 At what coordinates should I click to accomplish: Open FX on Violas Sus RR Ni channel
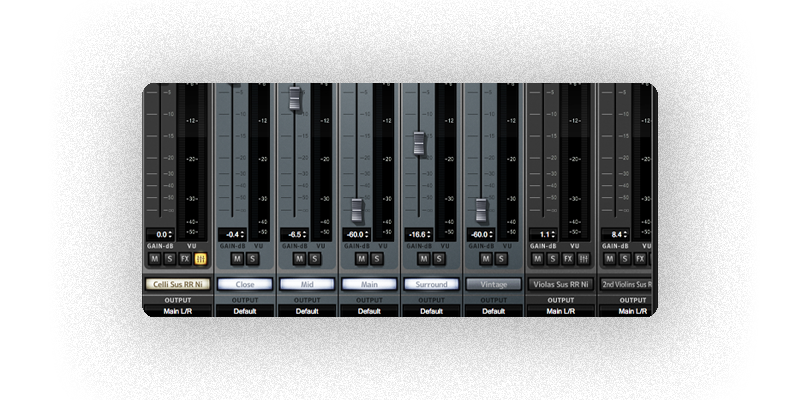(568, 258)
